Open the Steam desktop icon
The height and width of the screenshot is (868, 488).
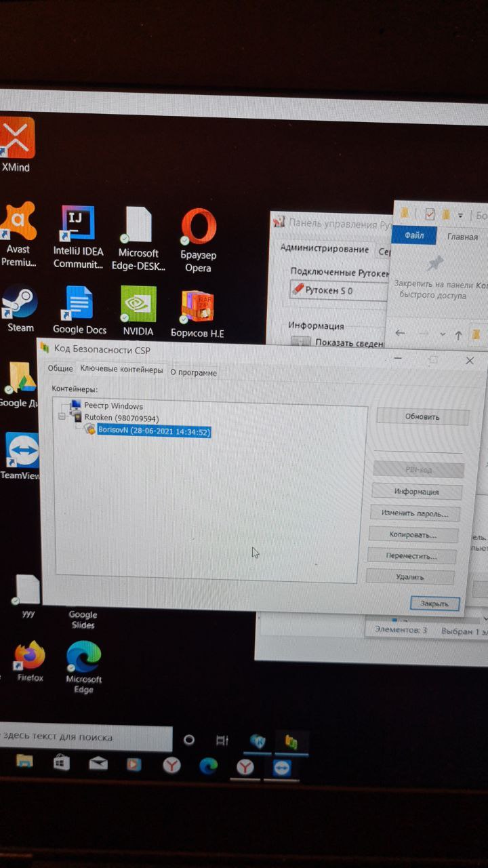(x=20, y=309)
